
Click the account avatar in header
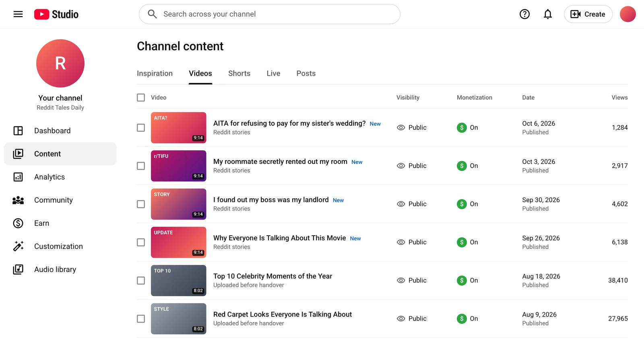point(627,14)
